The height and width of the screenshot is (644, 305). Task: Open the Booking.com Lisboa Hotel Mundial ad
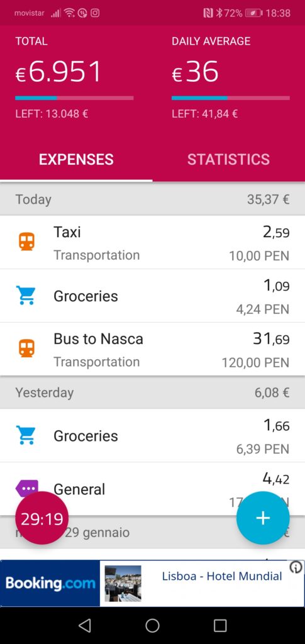pos(152,583)
